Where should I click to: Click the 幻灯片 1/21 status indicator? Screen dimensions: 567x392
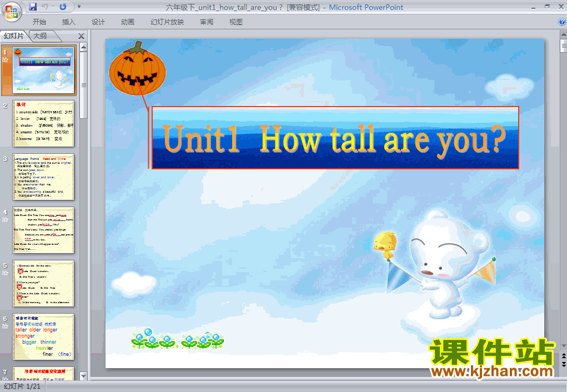click(x=22, y=386)
